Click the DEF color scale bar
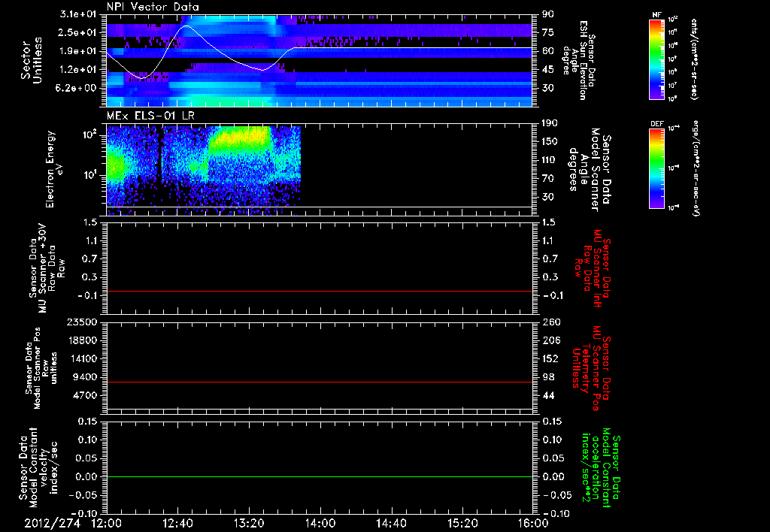 [657, 168]
